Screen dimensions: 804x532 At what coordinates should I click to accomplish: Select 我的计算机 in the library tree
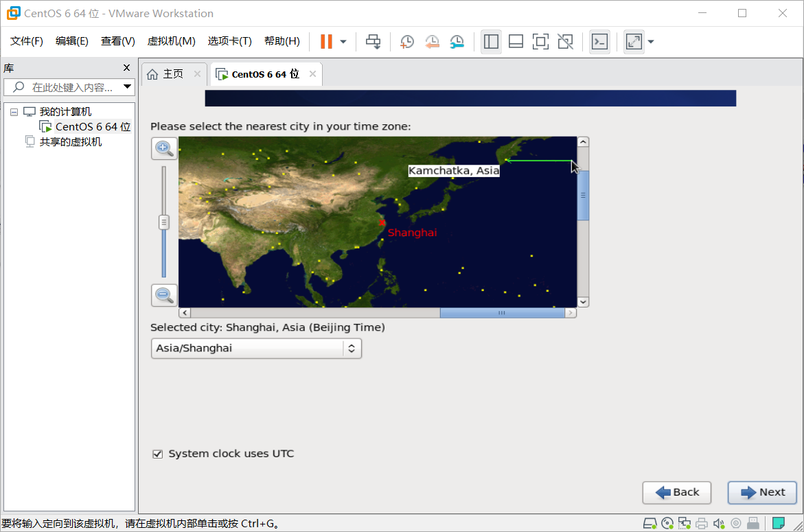click(x=66, y=112)
